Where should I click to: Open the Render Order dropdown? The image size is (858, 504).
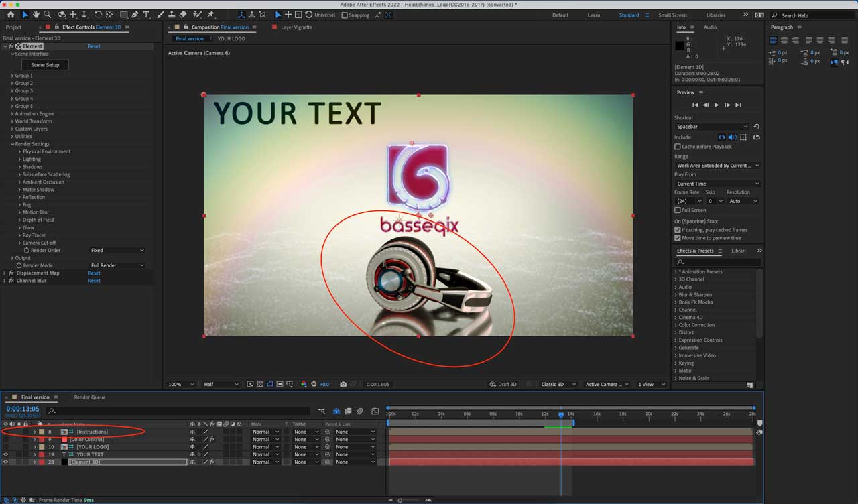[117, 250]
